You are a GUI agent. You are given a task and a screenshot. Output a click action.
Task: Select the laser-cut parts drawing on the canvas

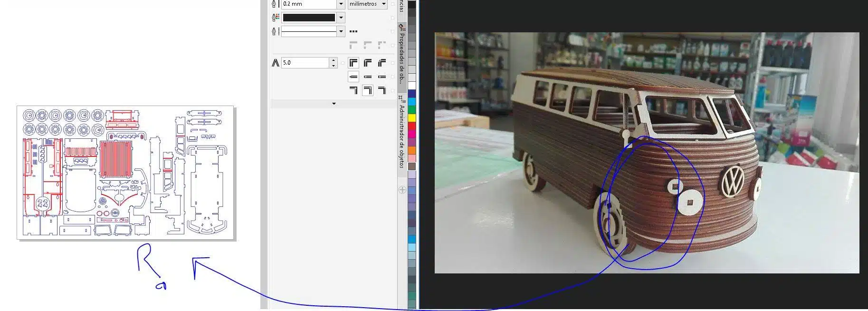coord(126,172)
